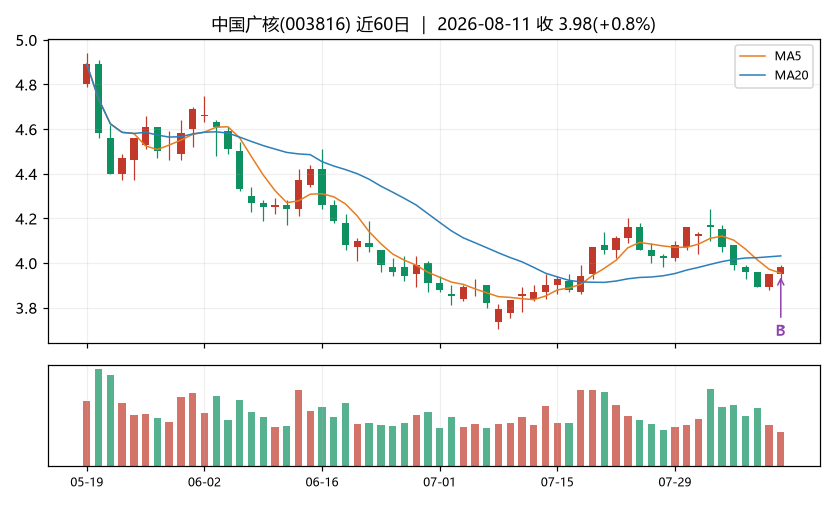Click the 07-29 date axis label
Viewport: 836px width, 506px height.
[x=675, y=483]
